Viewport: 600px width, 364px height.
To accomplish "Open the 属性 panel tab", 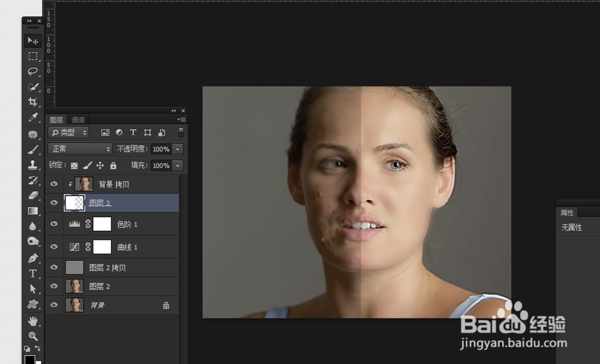I will coord(567,212).
